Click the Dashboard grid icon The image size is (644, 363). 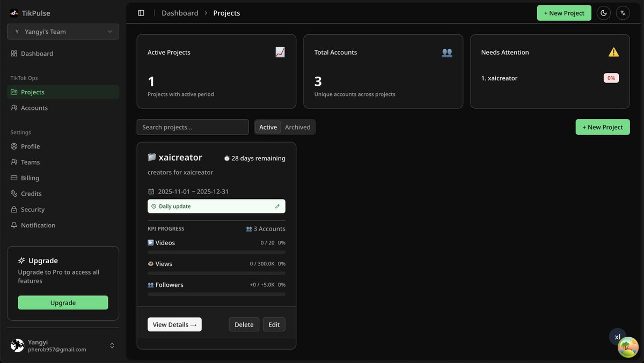(x=14, y=54)
